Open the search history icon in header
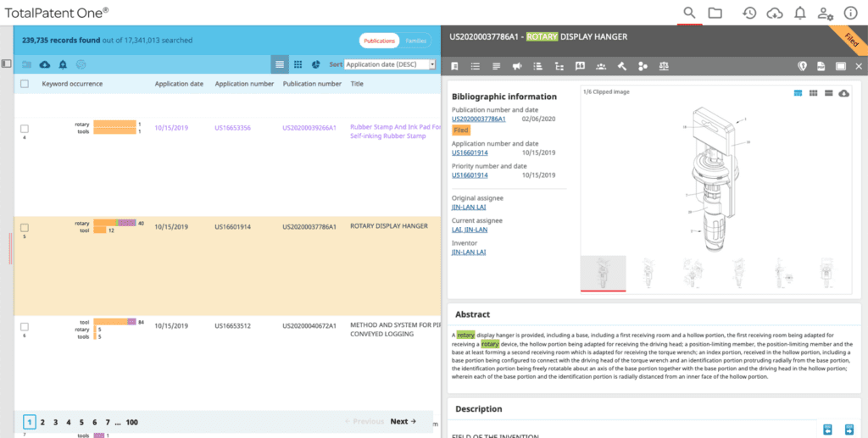The image size is (868, 438). pos(749,13)
